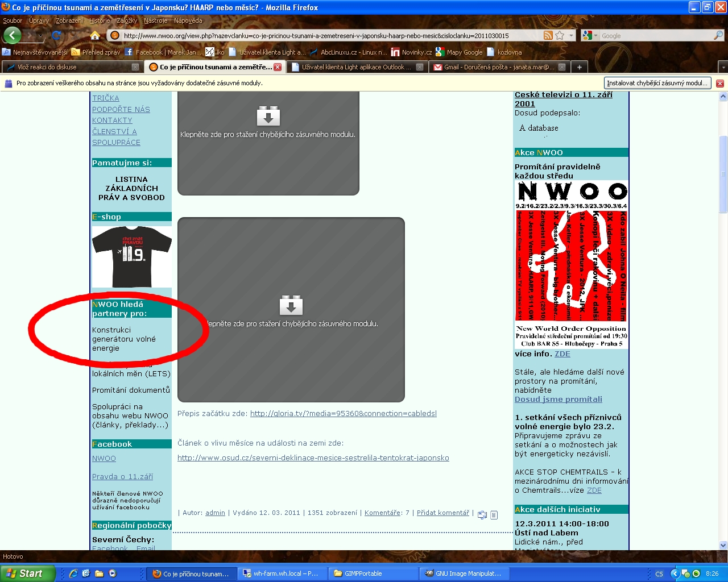Open the Záložky menu
728x582 pixels.
127,20
